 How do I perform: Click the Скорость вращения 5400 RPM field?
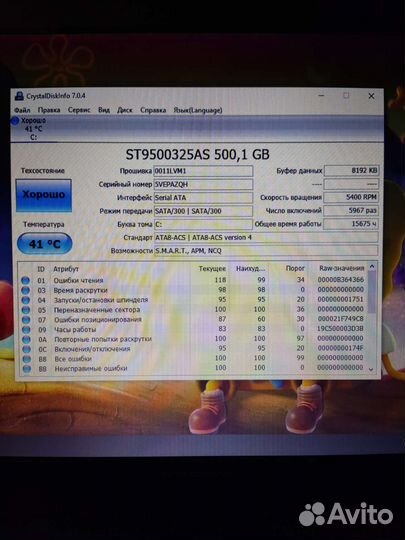(351, 197)
